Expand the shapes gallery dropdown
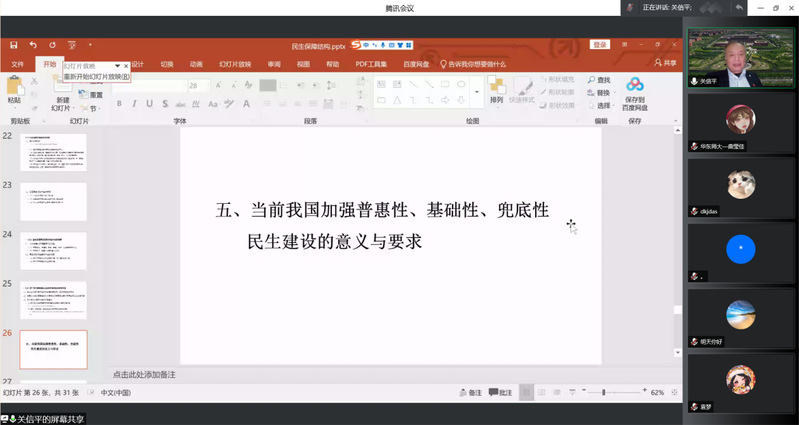Image resolution: width=799 pixels, height=425 pixels. (x=477, y=92)
